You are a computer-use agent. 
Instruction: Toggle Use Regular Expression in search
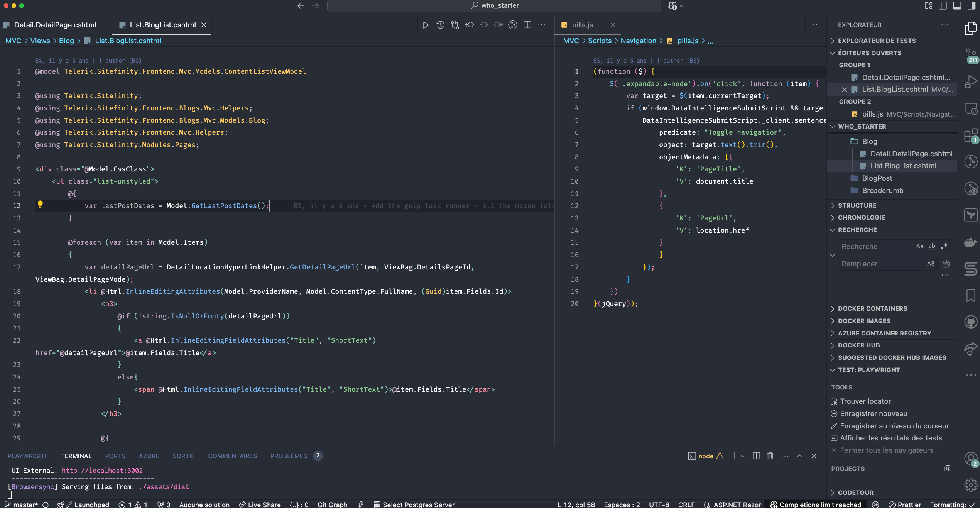click(944, 246)
